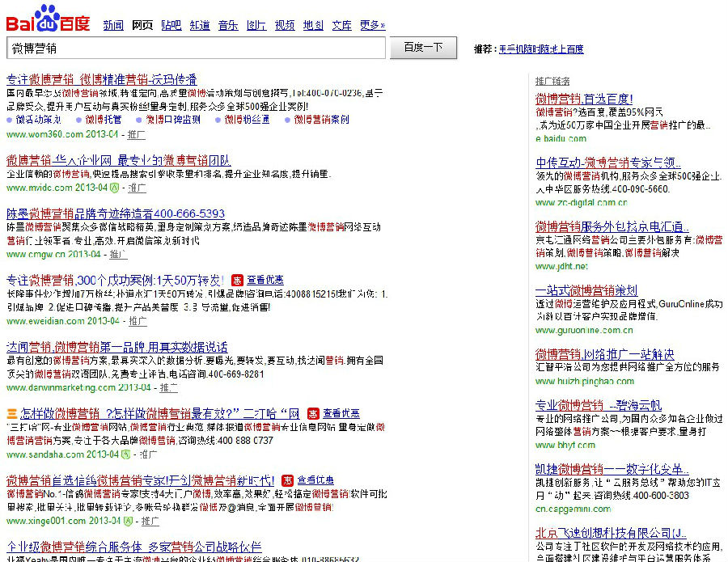
Task: Click 推广 next to www.xinge001.com
Action: tap(150, 521)
